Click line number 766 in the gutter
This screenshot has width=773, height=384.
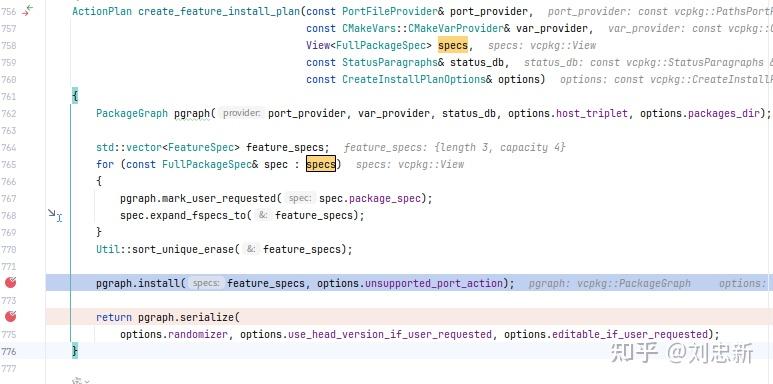[x=8, y=181]
